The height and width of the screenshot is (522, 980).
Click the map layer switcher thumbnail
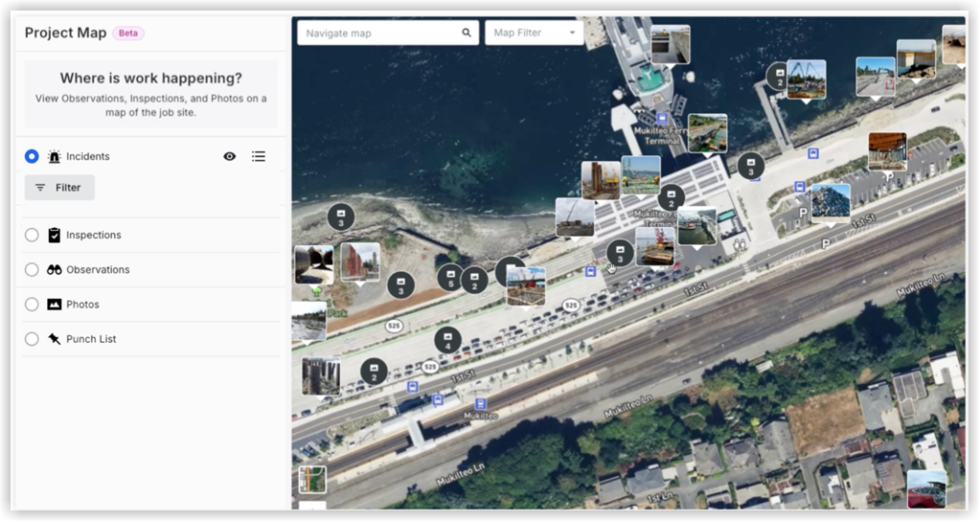(312, 480)
